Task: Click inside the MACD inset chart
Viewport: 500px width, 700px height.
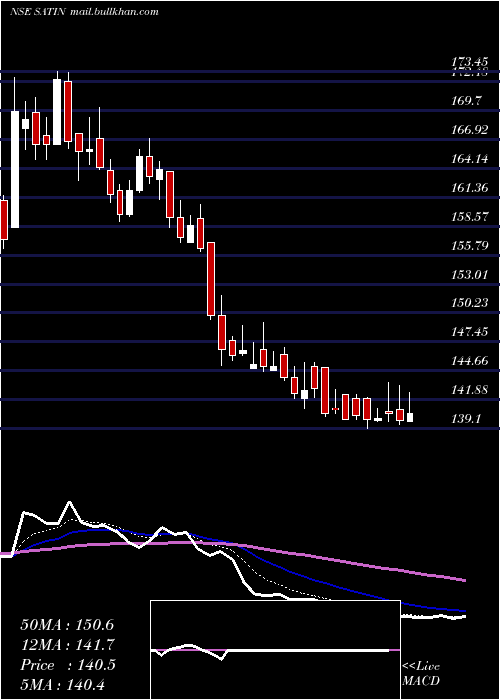Action: 275,650
